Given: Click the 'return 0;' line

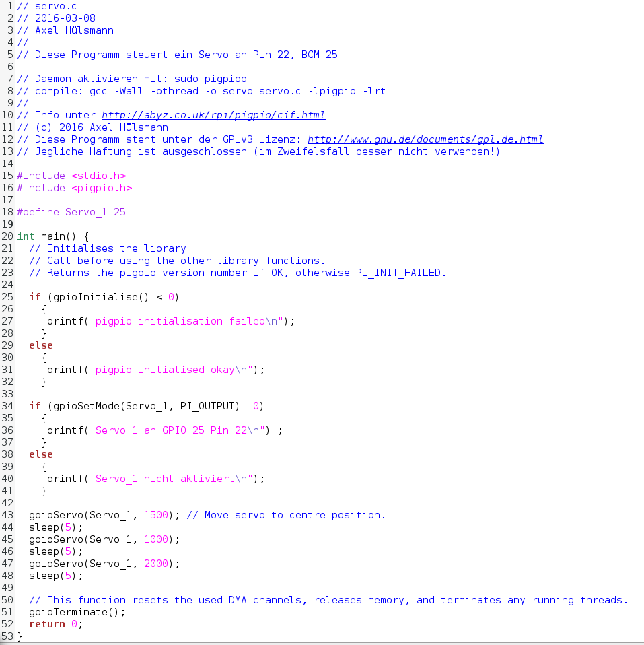Looking at the screenshot, I should (x=56, y=624).
